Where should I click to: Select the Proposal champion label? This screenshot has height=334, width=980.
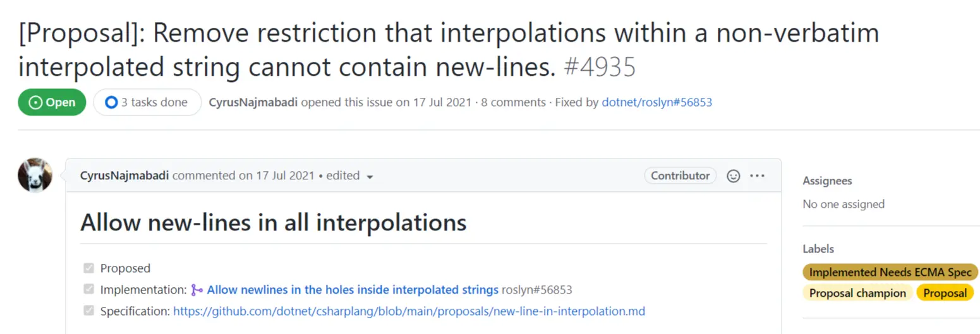click(857, 293)
